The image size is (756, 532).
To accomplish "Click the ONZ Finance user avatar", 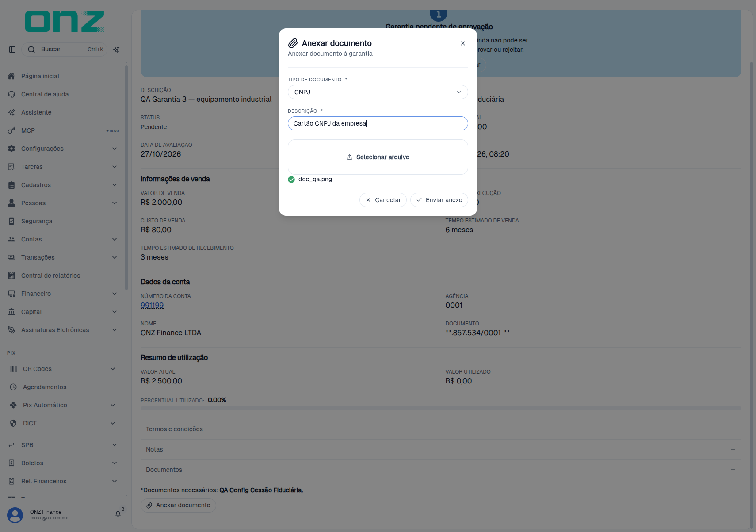I will click(x=15, y=515).
